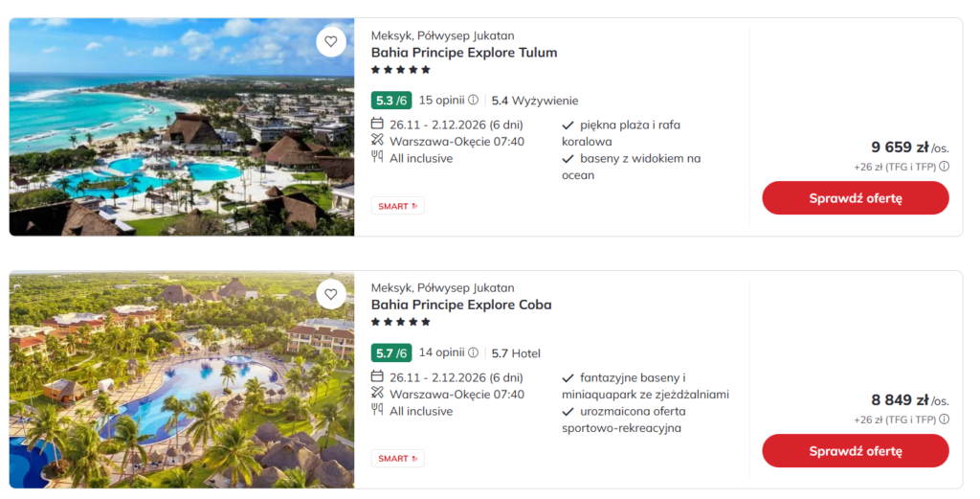This screenshot has width=980, height=499.
Task: Favorite Bahia Principe Explore Tulum with heart icon
Action: 331,41
